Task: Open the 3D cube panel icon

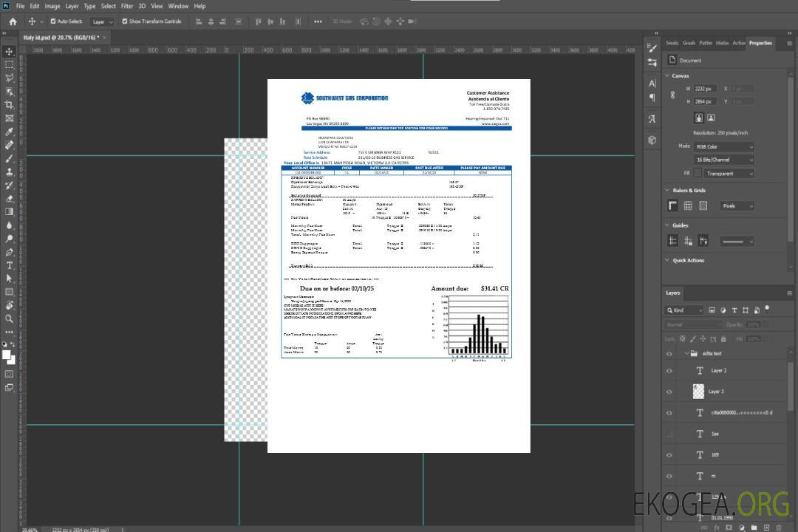Action: [652, 140]
